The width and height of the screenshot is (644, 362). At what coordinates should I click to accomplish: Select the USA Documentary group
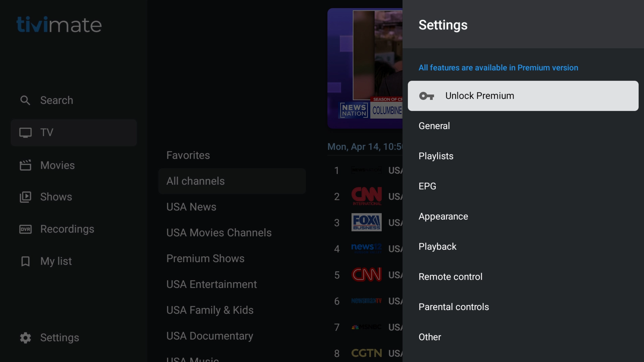coord(232,336)
